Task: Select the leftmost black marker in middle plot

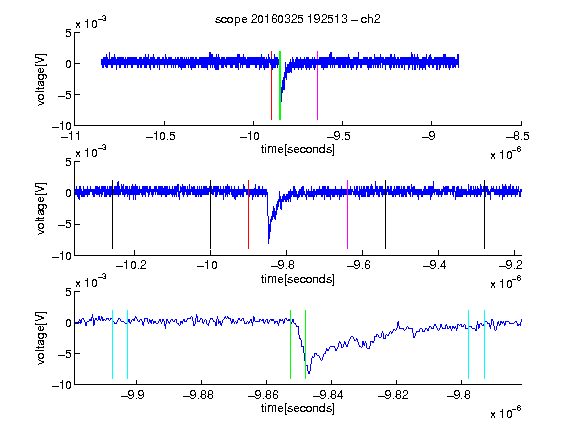Action: point(112,215)
